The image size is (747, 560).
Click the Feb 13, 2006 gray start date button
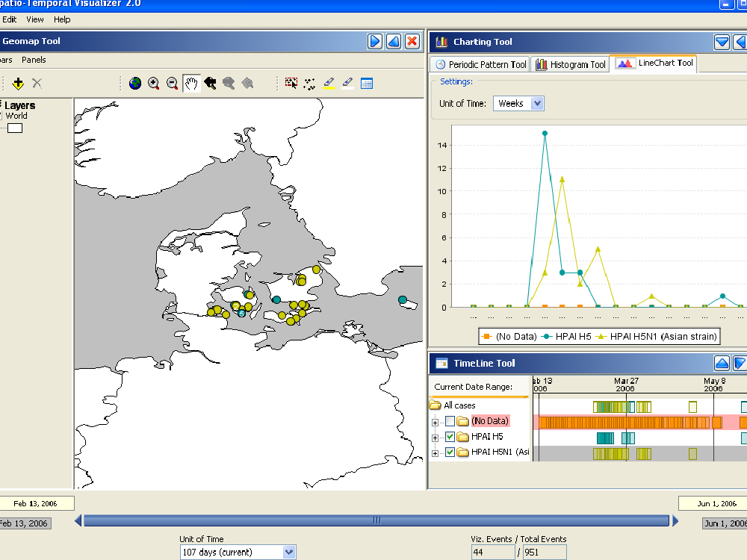tap(25, 523)
